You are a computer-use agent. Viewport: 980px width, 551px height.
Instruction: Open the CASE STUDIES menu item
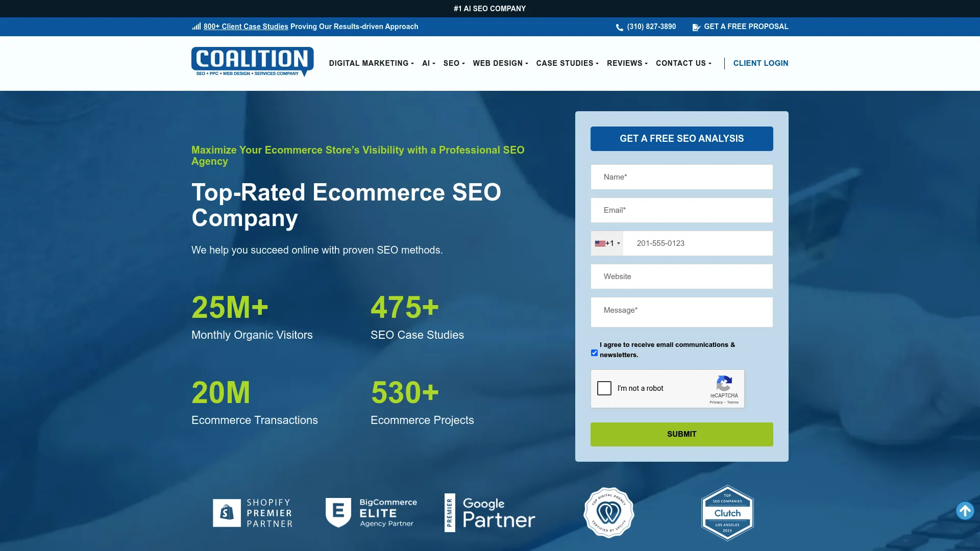[x=567, y=63]
